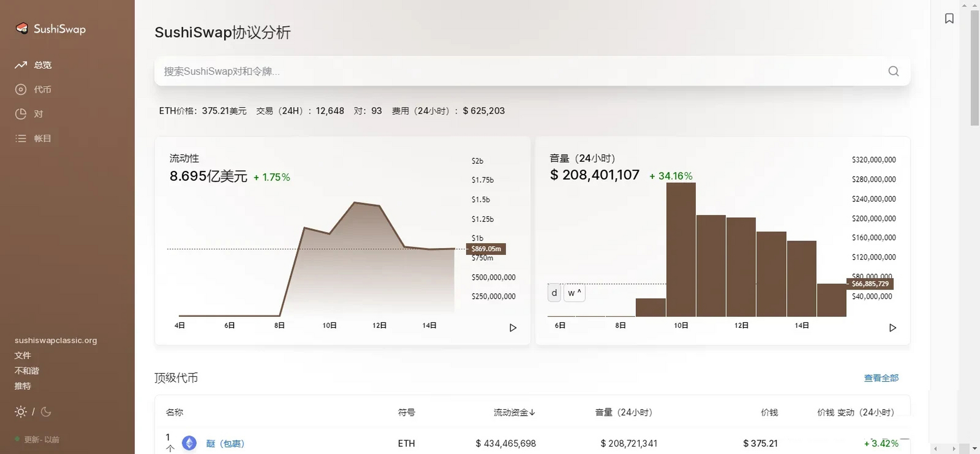Click the trending-up overview icon

click(x=21, y=65)
